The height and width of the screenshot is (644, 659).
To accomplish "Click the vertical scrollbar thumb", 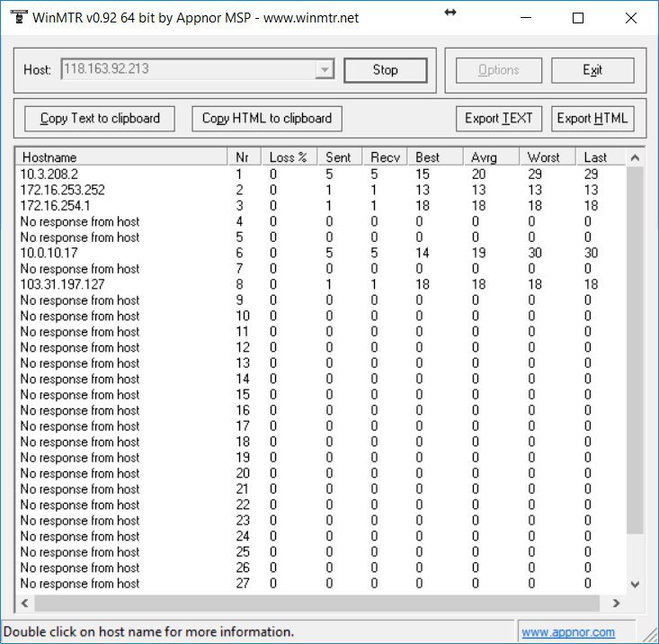I will click(x=635, y=350).
